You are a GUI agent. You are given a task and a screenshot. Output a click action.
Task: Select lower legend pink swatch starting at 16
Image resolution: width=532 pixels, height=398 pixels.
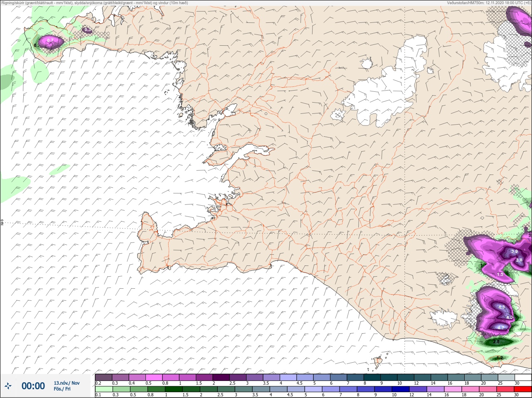[453, 389]
